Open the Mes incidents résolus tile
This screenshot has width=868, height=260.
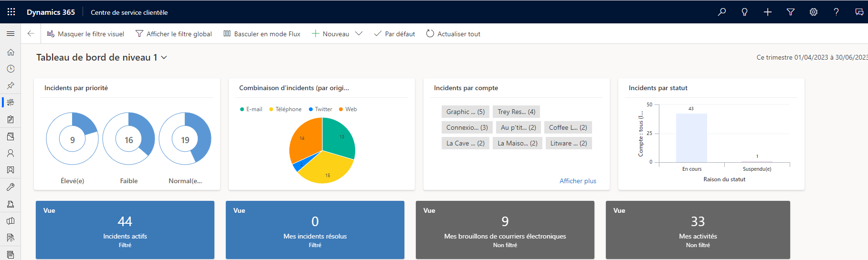(x=315, y=230)
